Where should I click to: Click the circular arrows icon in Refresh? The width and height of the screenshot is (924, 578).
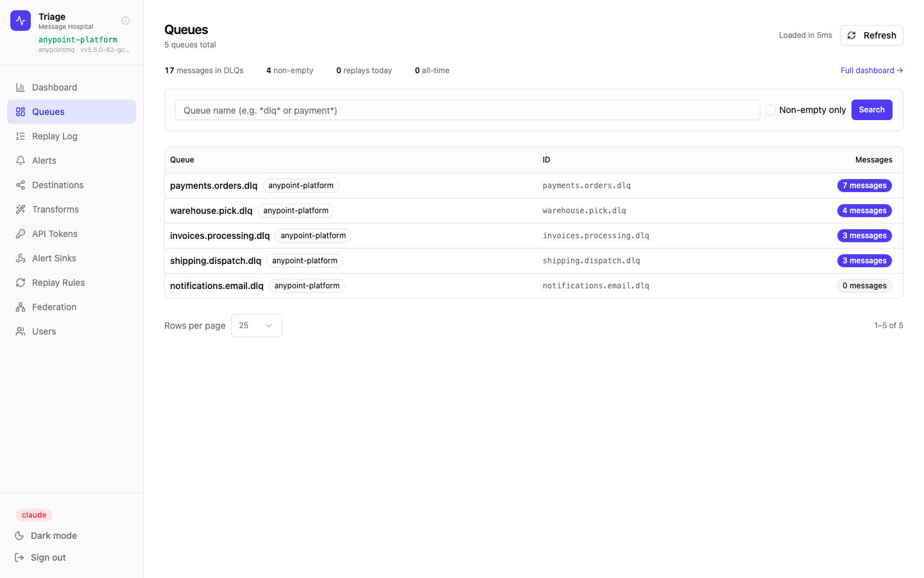click(851, 35)
